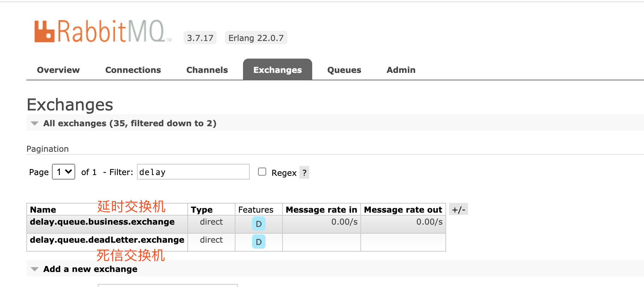
Task: Open the Connections tab
Action: [x=133, y=70]
